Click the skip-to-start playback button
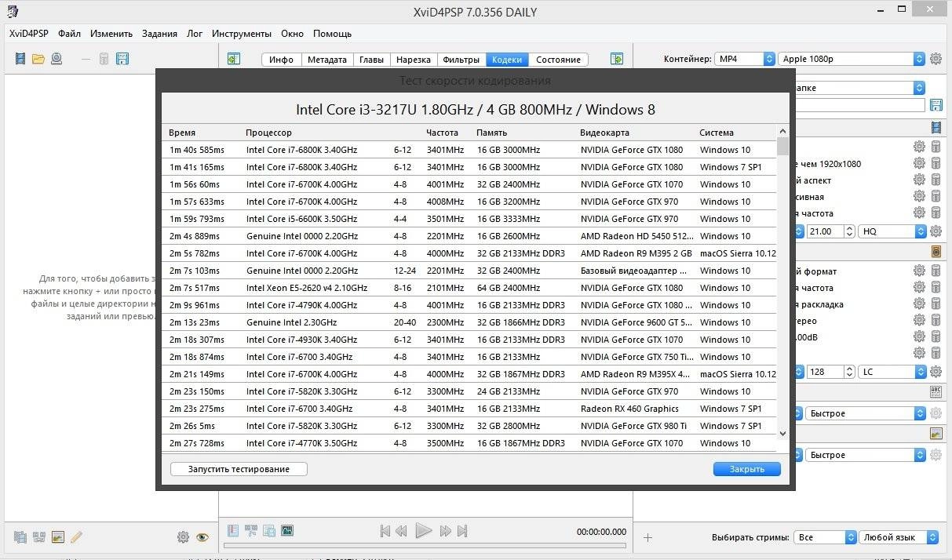This screenshot has width=952, height=560. pos(385,531)
